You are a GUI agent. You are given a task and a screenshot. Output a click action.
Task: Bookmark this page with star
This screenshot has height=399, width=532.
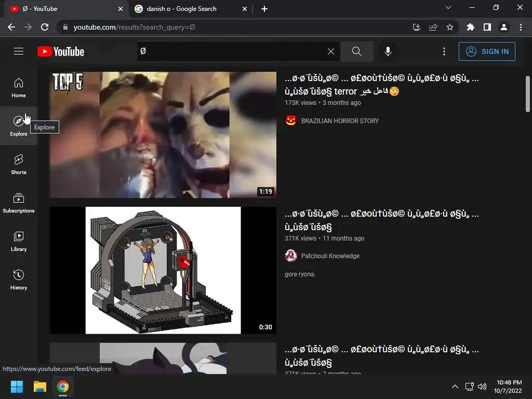(449, 27)
